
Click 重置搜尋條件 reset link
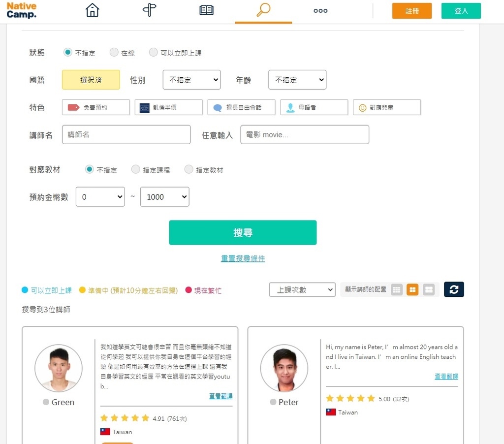[x=243, y=258]
